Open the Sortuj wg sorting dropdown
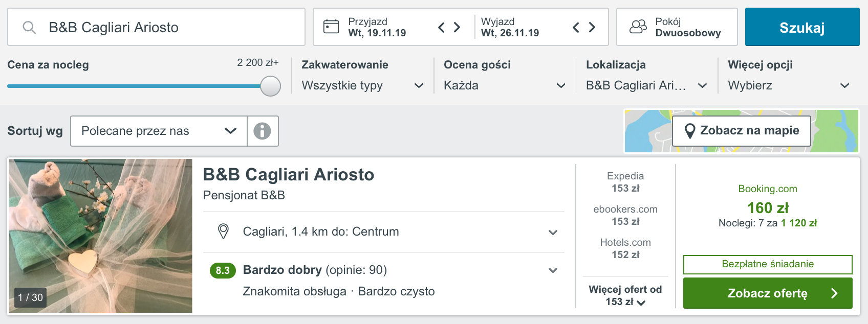The image size is (868, 324). point(159,131)
